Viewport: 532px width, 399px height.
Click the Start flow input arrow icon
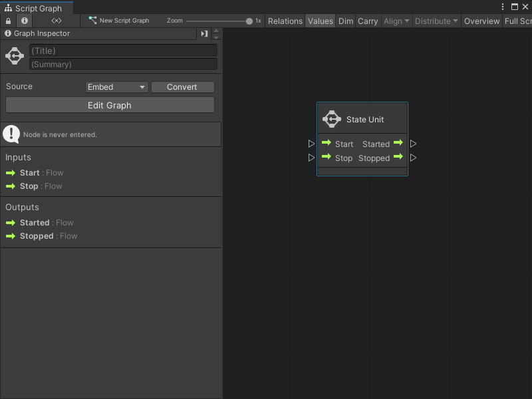click(x=325, y=144)
